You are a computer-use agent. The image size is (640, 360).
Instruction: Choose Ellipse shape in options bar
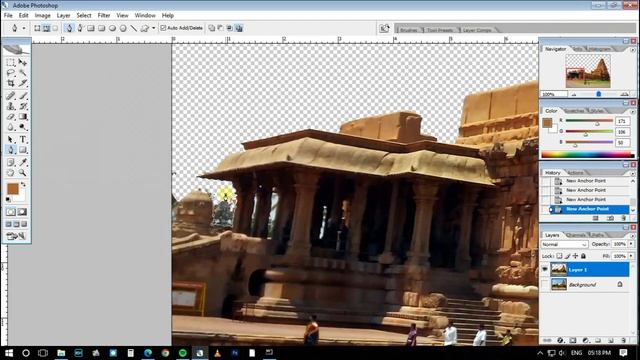(112, 28)
